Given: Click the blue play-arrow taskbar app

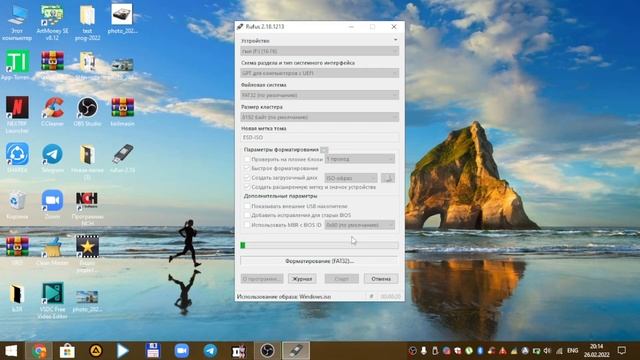Looking at the screenshot, I should point(123,351).
